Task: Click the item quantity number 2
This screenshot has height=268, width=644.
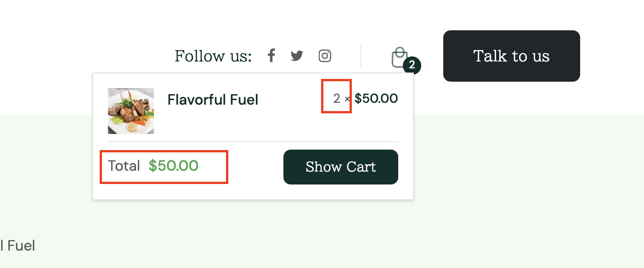Action: [x=337, y=99]
